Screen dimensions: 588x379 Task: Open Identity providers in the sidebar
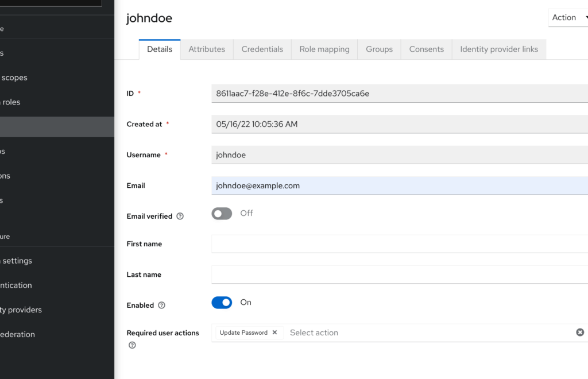coord(21,310)
